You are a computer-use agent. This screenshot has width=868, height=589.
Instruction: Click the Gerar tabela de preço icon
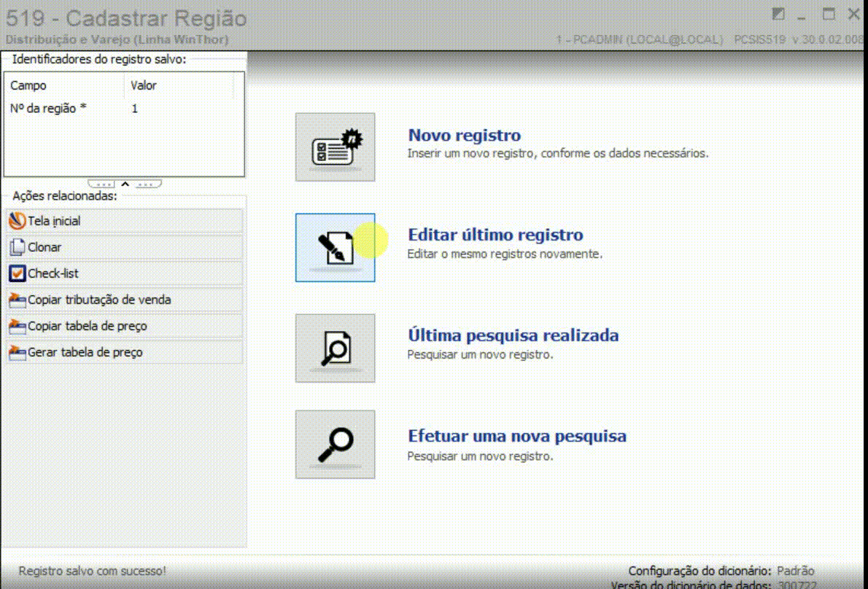[18, 352]
